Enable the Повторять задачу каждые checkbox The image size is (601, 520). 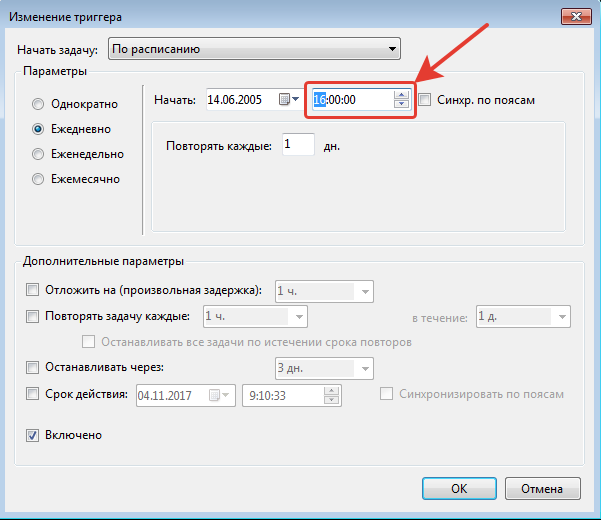32,316
